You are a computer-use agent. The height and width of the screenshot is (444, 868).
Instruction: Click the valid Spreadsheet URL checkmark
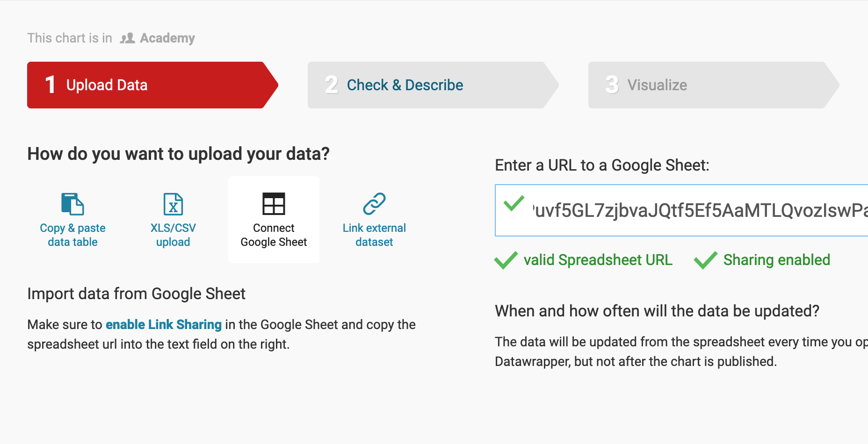[506, 260]
